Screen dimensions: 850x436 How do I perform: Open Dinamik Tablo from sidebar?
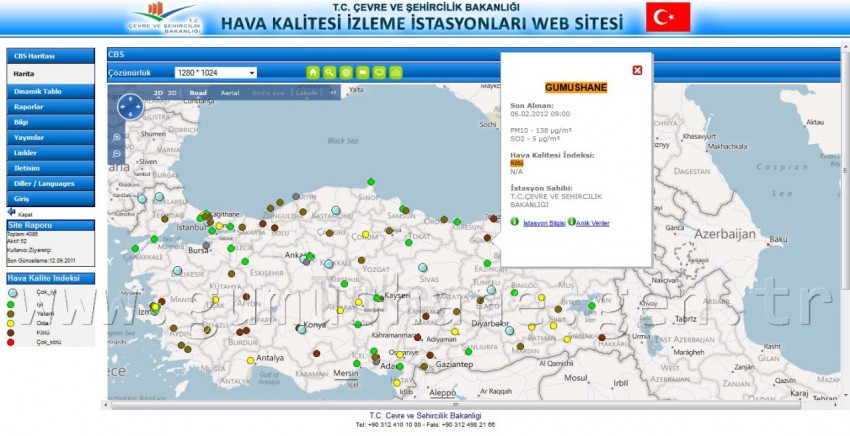(x=50, y=92)
